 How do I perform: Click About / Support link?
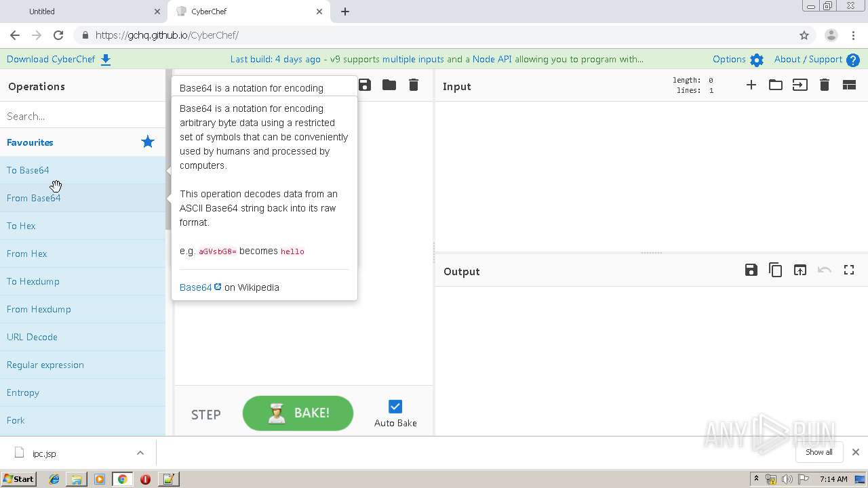point(808,59)
